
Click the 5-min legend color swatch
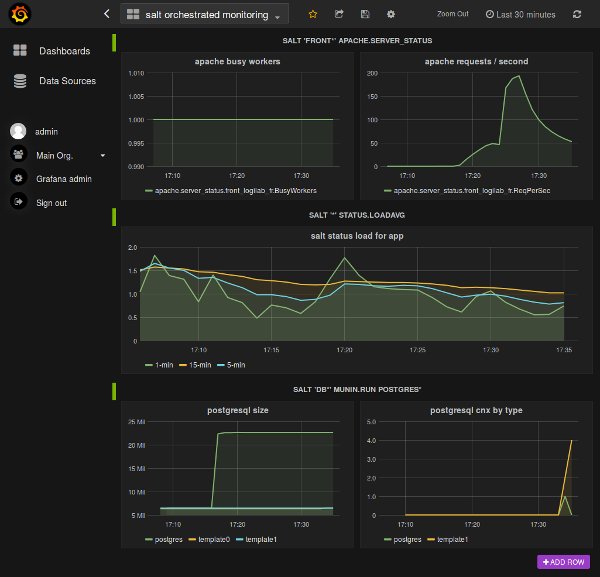tap(221, 365)
